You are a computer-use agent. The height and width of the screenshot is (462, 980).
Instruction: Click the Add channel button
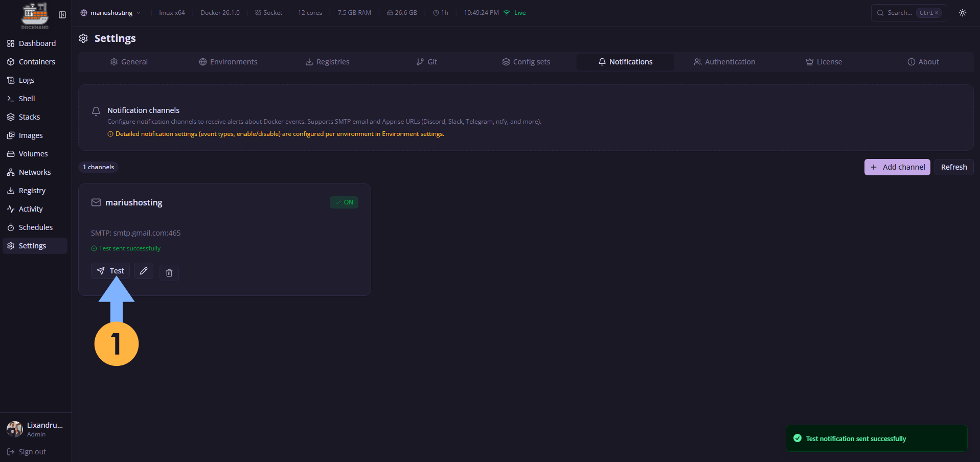click(x=897, y=167)
